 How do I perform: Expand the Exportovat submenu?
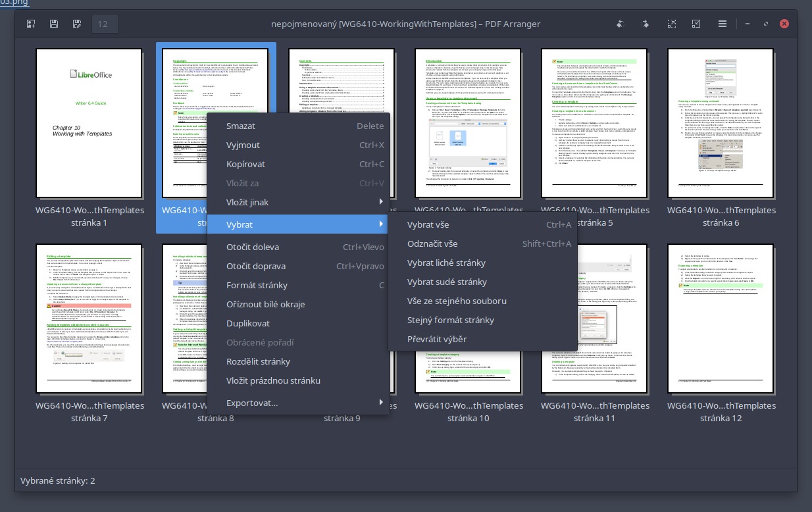pos(299,403)
